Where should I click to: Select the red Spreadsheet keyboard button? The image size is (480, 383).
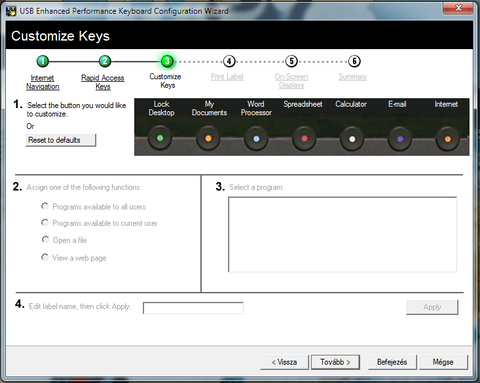click(304, 138)
